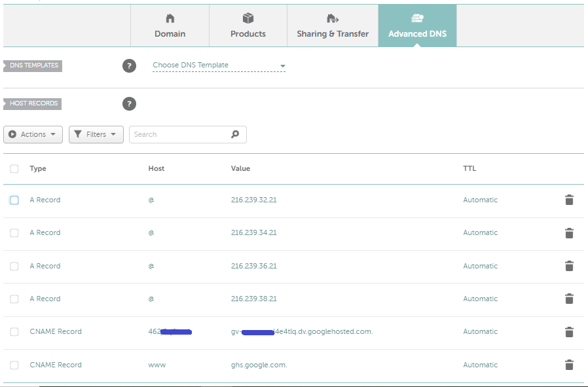This screenshot has width=588, height=387.
Task: Edit the www host field
Action: (156, 365)
